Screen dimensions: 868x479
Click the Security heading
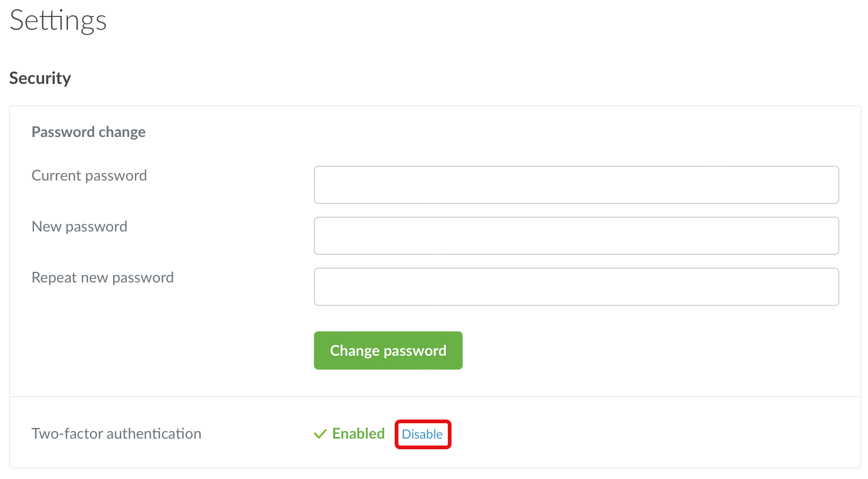40,78
